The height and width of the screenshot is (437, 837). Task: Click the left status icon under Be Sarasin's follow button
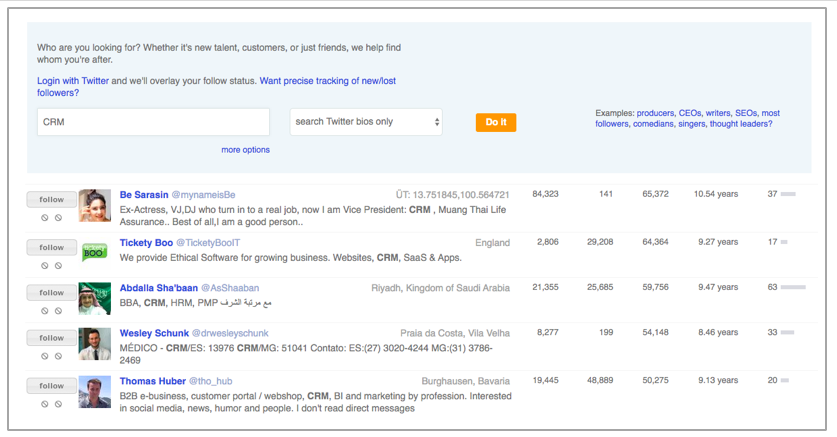45,217
